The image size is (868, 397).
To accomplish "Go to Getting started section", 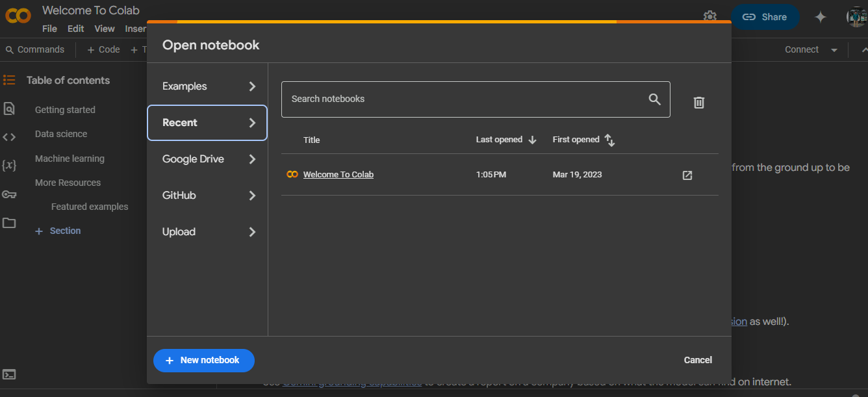I will pos(65,110).
